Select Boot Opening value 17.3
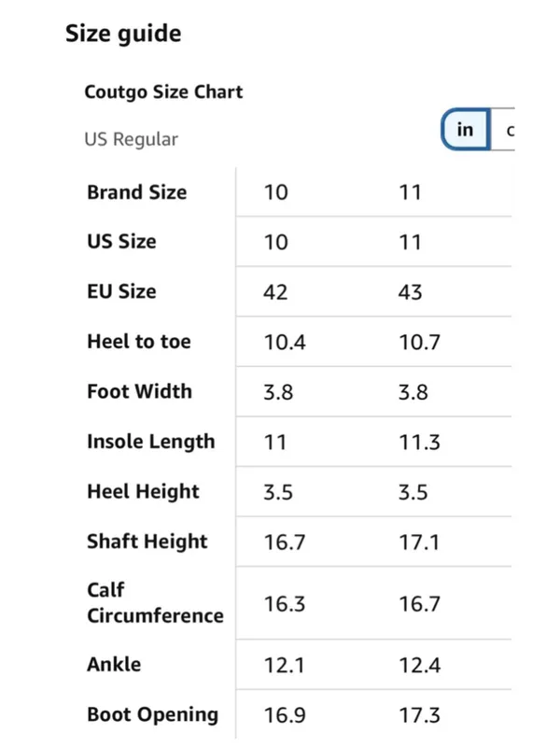Screen dimensions: 560x747 coord(419,715)
